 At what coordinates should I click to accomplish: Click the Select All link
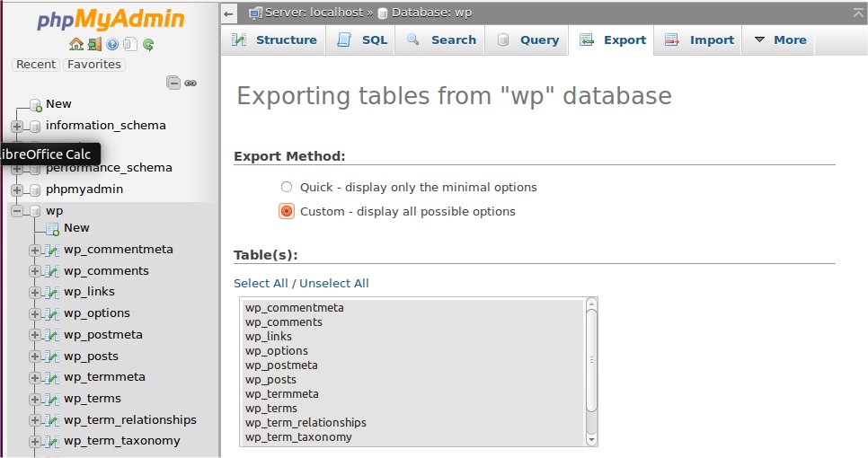tap(261, 283)
